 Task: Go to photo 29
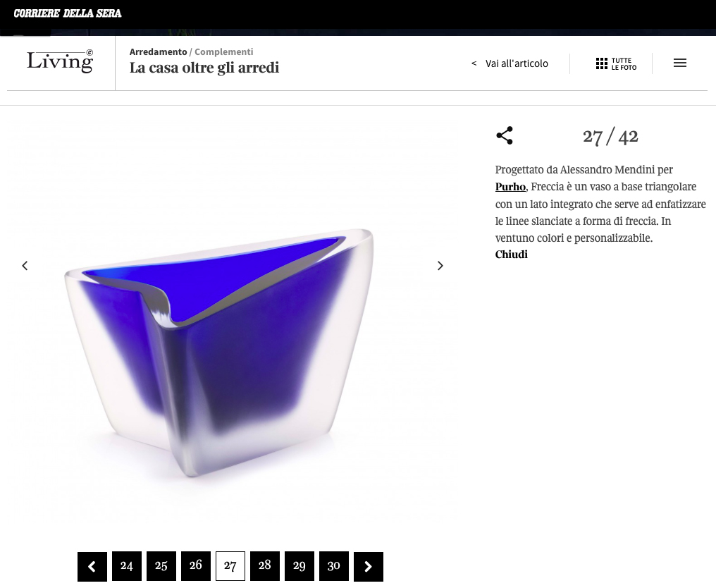point(300,566)
